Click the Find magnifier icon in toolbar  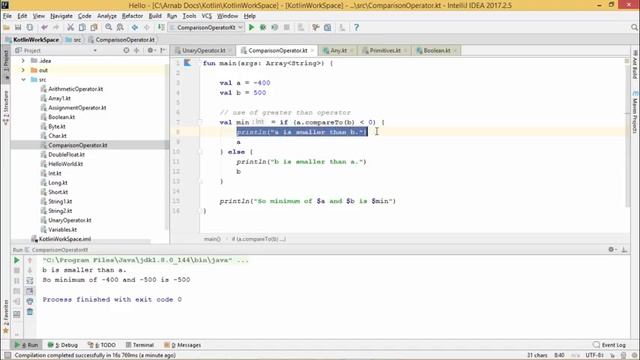pyautogui.click(x=108, y=27)
